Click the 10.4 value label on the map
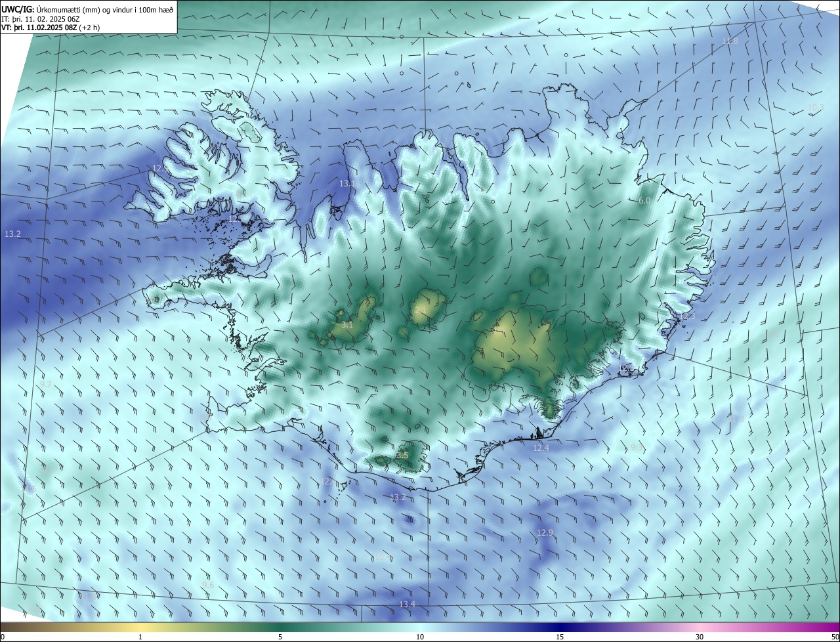The image size is (840, 642). (383, 557)
